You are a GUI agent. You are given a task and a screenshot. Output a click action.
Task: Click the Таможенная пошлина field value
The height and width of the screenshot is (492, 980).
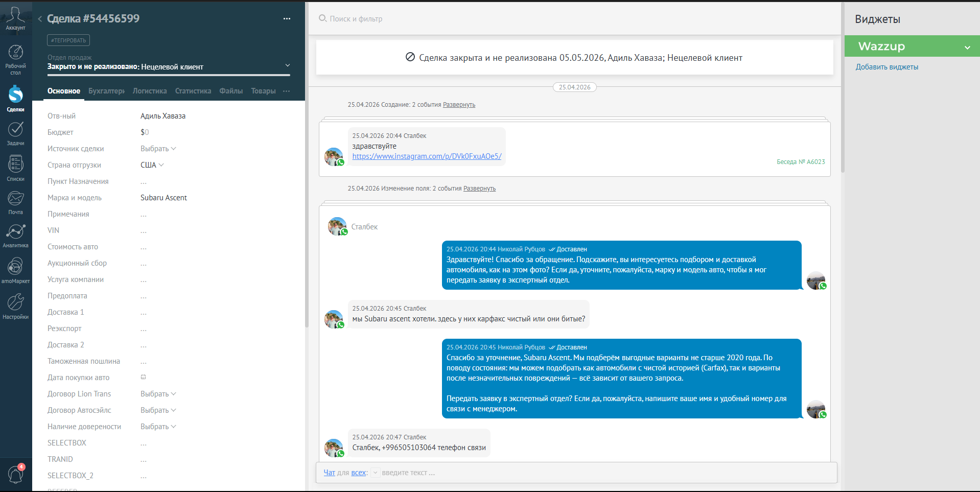click(144, 362)
